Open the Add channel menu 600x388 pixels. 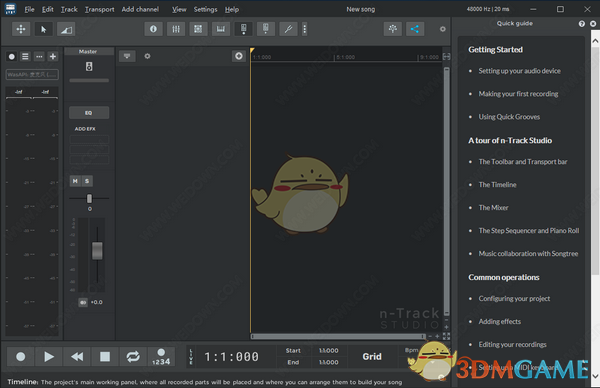pyautogui.click(x=140, y=10)
